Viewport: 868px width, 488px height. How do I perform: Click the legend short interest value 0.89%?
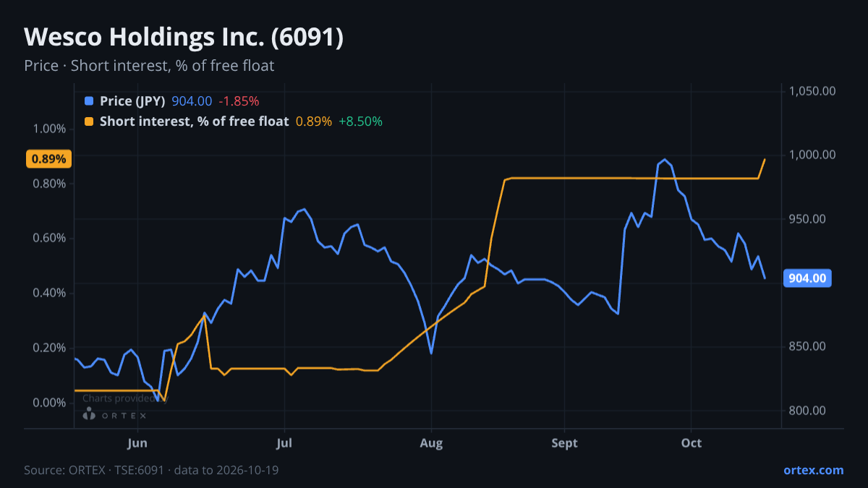(x=314, y=121)
